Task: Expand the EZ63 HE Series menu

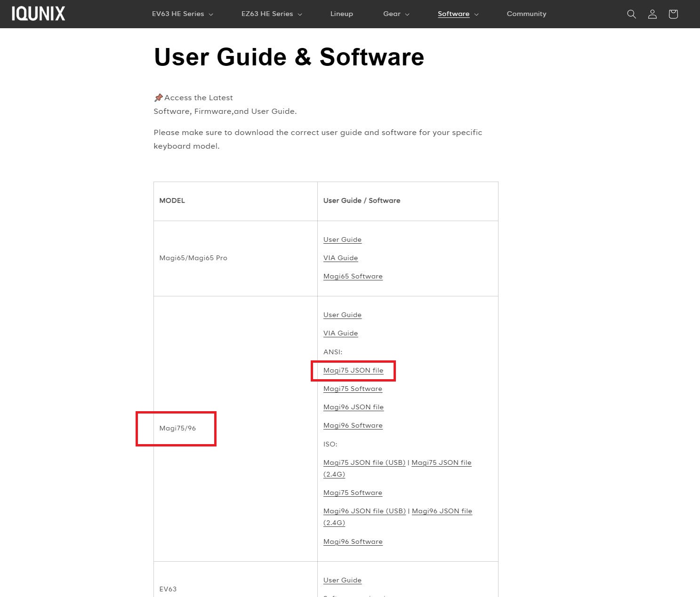Action: coord(272,14)
